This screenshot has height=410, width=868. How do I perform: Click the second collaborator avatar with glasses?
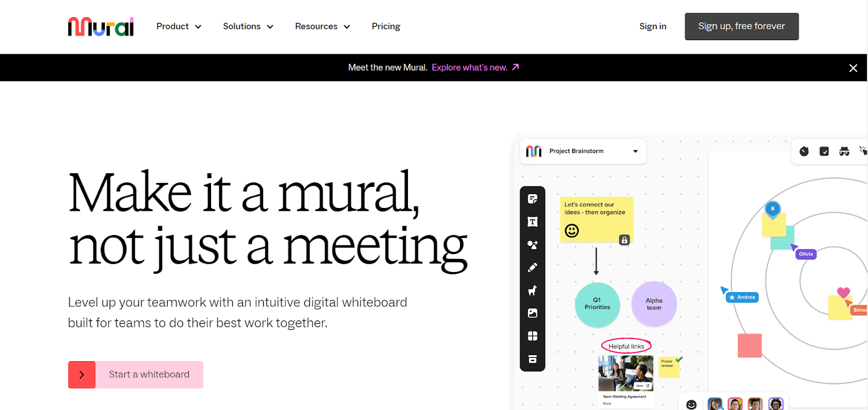(735, 404)
